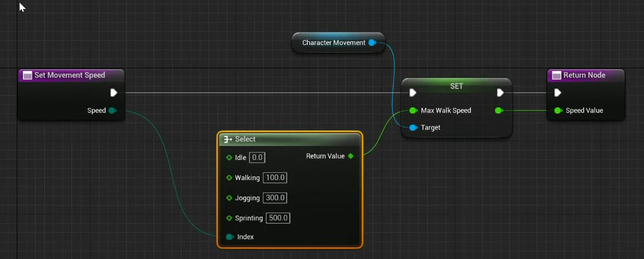Click the Target input pin on SET
Viewport: 644px width, 259px height.
(413, 128)
